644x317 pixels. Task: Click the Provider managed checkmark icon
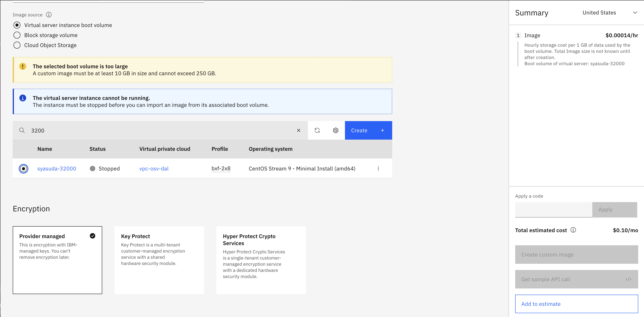coord(93,236)
